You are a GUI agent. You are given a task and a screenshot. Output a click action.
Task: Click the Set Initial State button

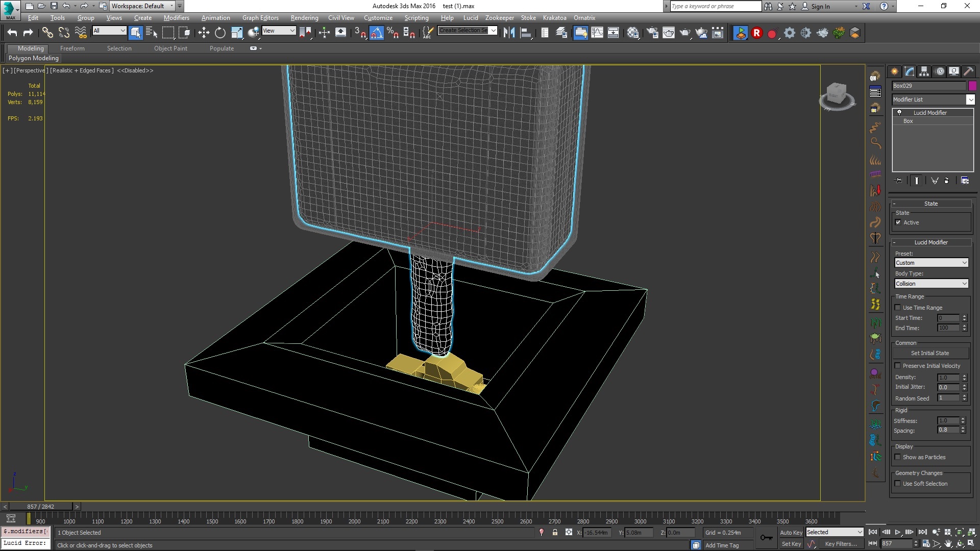click(930, 353)
